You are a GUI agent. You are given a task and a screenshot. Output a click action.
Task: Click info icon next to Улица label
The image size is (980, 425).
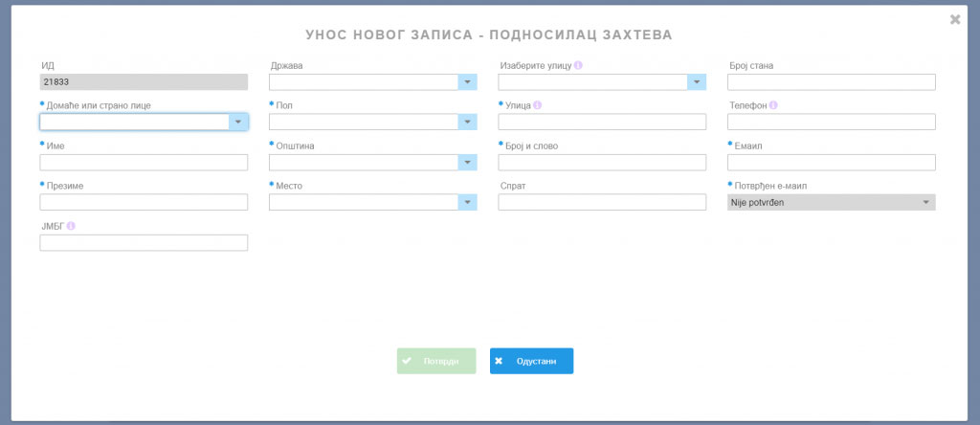coord(538,105)
